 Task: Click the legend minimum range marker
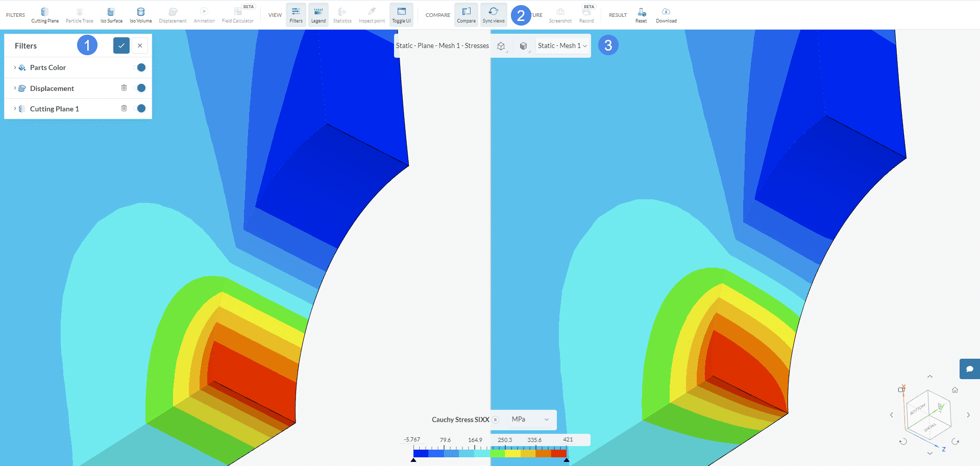tap(413, 460)
